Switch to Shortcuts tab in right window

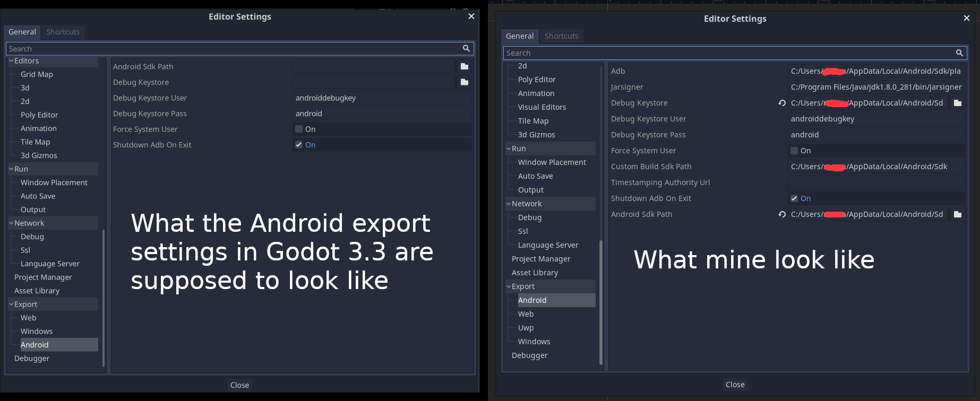click(561, 36)
